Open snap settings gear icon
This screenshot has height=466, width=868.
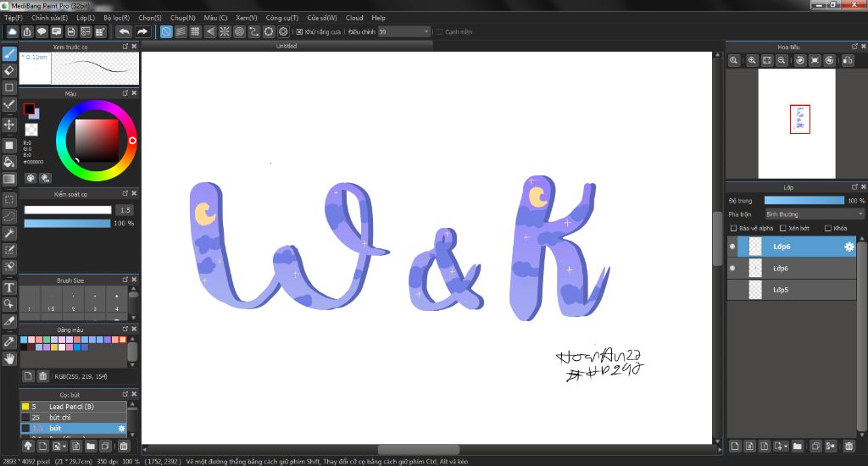pos(283,31)
